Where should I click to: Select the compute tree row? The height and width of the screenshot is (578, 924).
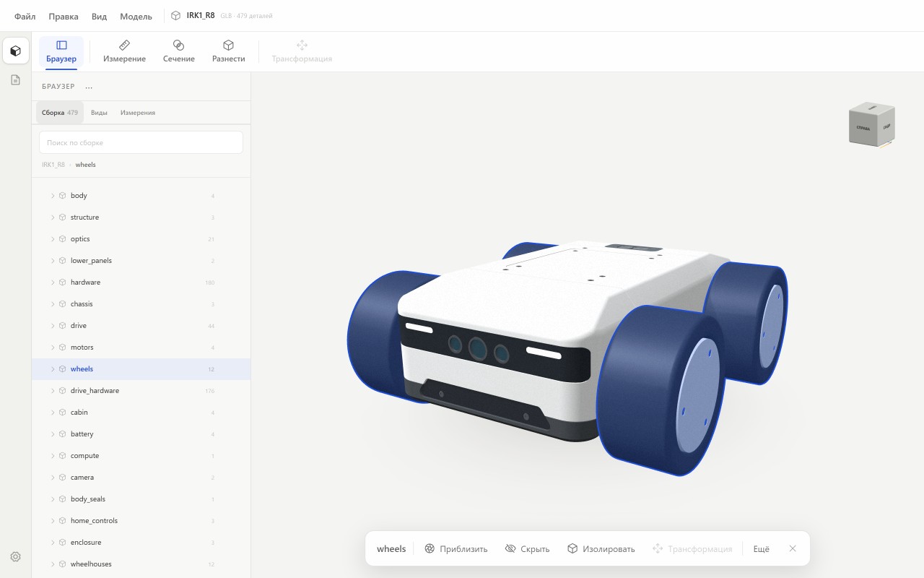click(141, 456)
